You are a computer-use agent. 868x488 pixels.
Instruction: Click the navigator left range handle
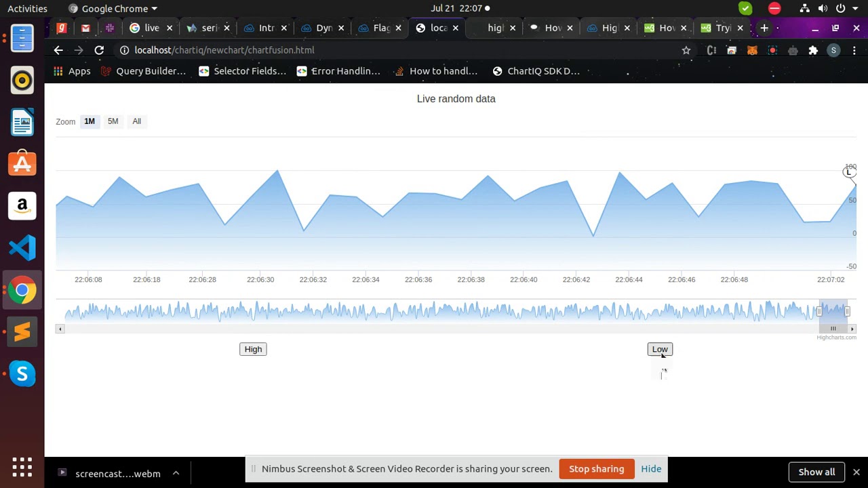tap(819, 311)
